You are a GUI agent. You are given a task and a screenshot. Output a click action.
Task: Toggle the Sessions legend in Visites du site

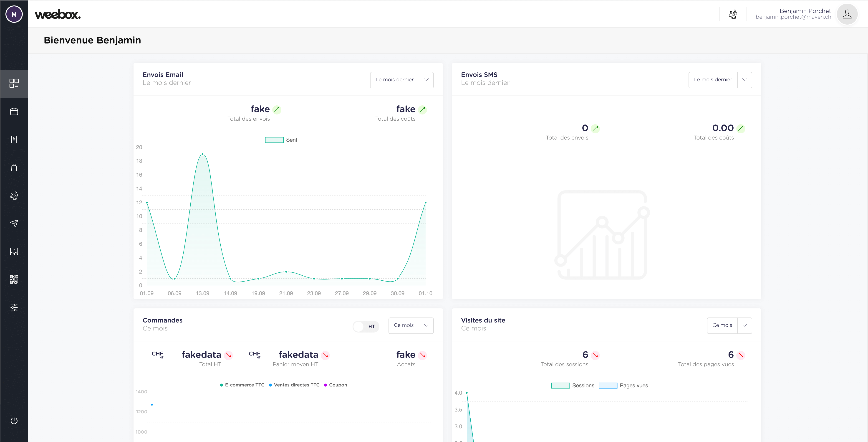pyautogui.click(x=573, y=385)
